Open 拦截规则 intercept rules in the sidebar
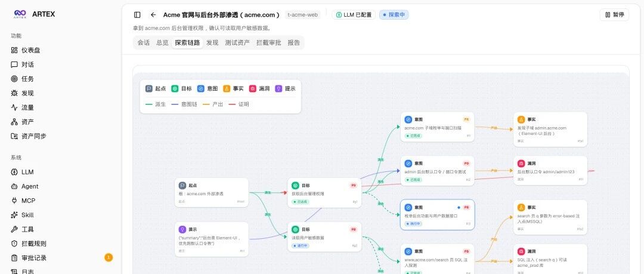Viewport: 644px width, 274px height. tap(29, 244)
